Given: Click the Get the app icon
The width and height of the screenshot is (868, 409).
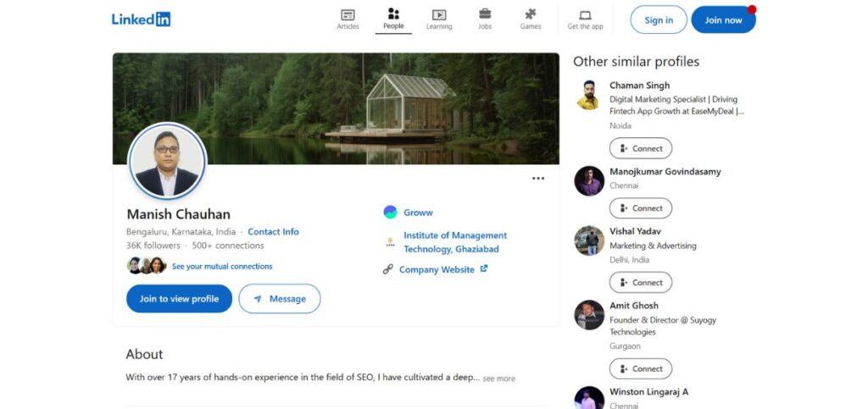Looking at the screenshot, I should [x=585, y=15].
